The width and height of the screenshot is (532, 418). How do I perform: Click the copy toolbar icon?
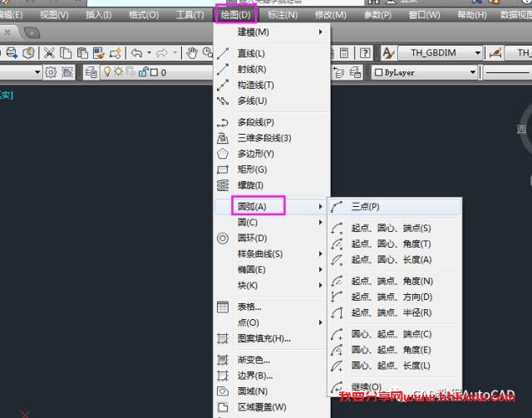coord(65,53)
